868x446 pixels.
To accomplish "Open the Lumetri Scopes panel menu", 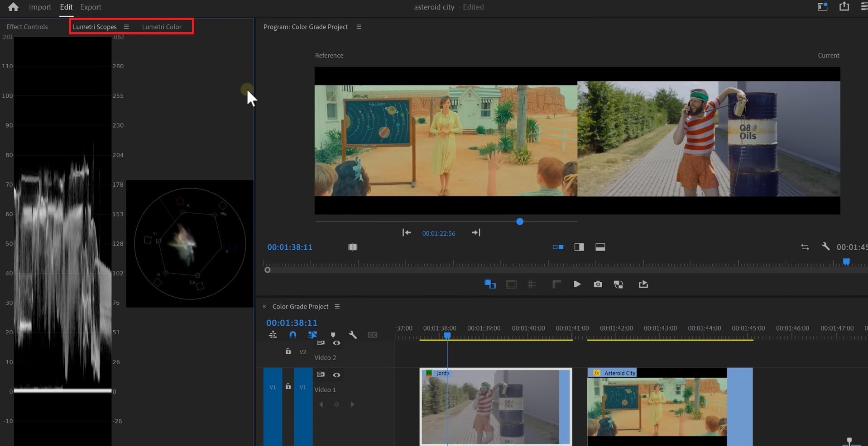I will (x=126, y=27).
